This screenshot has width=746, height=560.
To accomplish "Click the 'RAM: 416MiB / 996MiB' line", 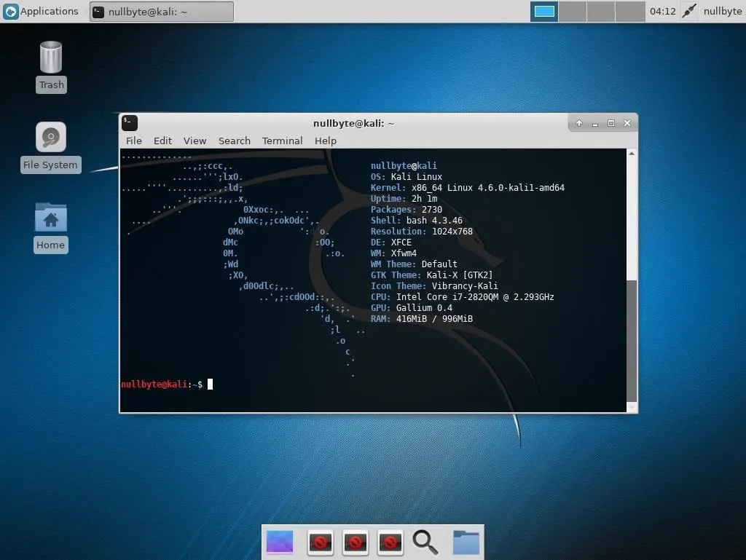I will click(422, 319).
